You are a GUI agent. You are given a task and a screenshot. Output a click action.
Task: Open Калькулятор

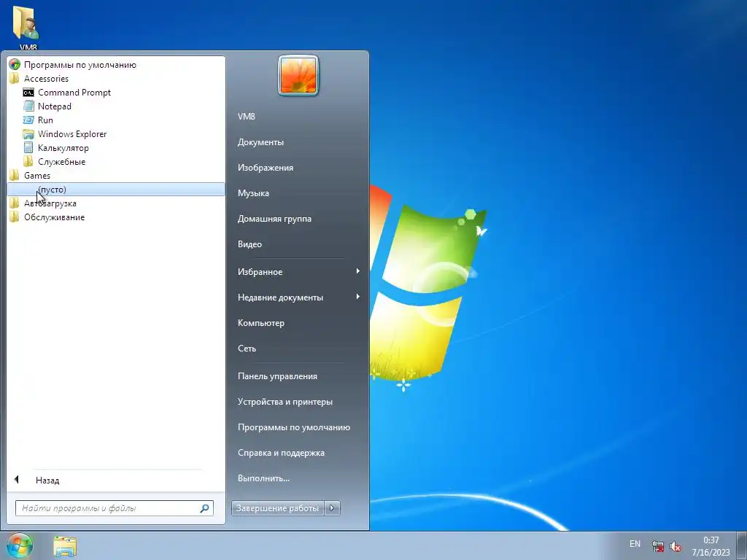click(x=63, y=147)
